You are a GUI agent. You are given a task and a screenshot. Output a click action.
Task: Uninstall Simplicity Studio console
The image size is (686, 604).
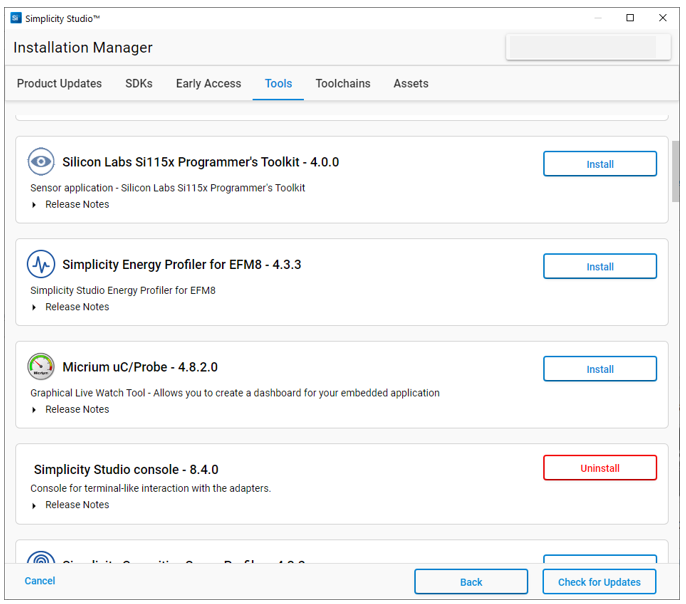point(600,468)
